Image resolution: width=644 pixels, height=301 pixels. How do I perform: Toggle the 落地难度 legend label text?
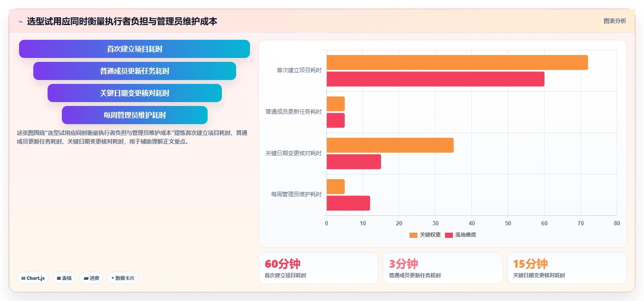coord(465,235)
